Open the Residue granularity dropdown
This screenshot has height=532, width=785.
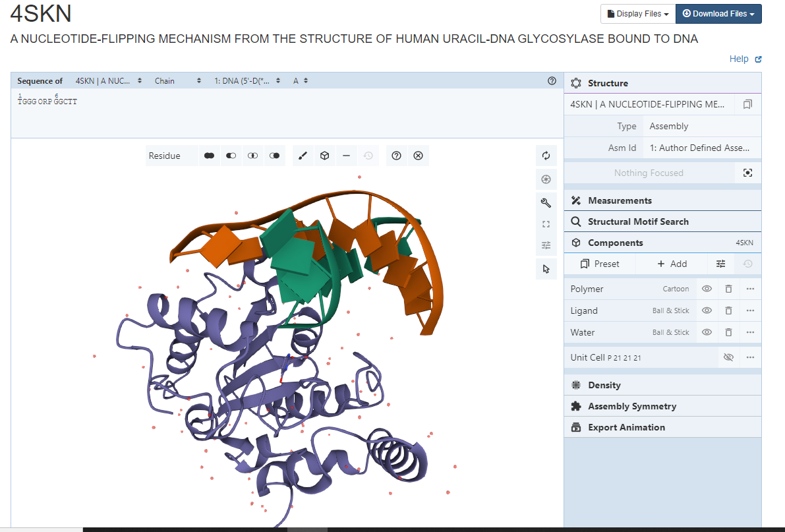(x=171, y=156)
